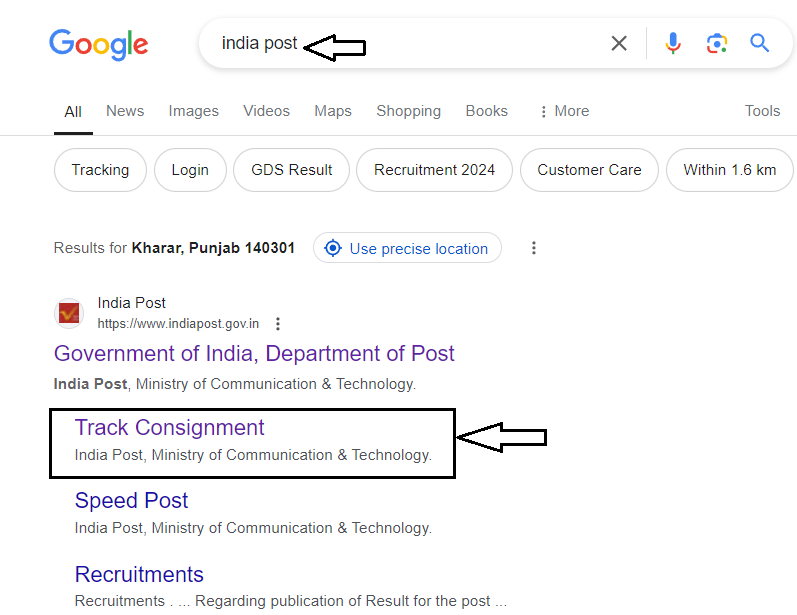Open location options three-dot menu

(533, 248)
